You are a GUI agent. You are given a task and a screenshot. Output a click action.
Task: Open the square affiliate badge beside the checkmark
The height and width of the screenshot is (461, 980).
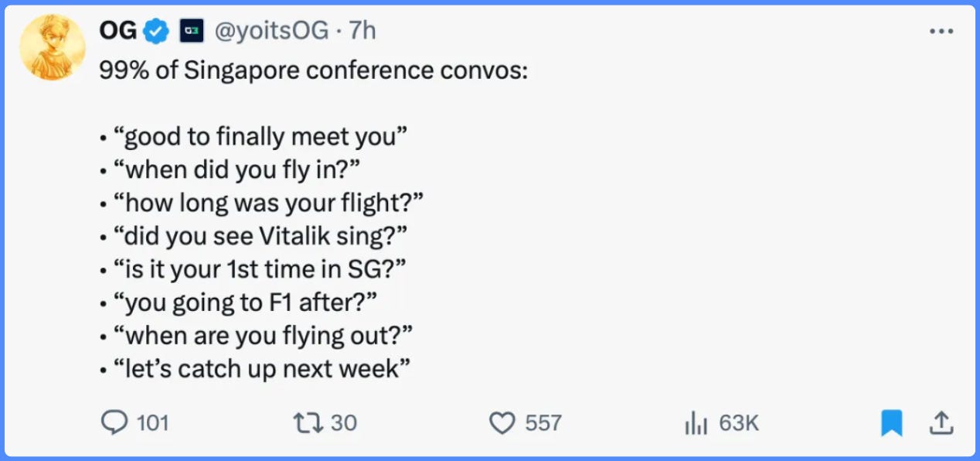[x=192, y=32]
